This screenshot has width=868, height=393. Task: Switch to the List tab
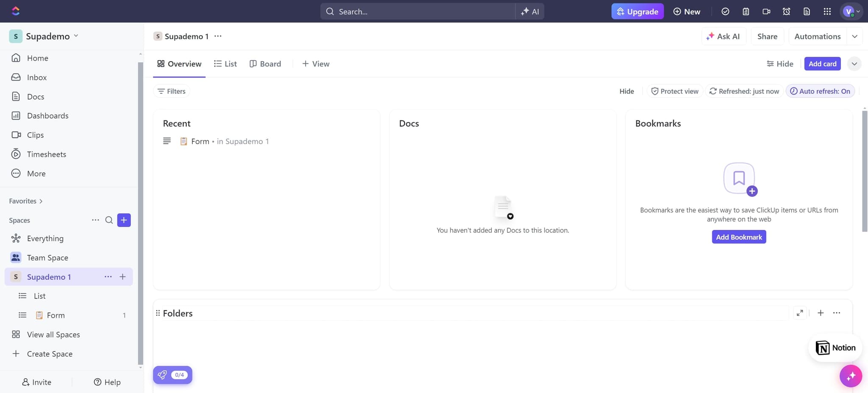point(225,64)
